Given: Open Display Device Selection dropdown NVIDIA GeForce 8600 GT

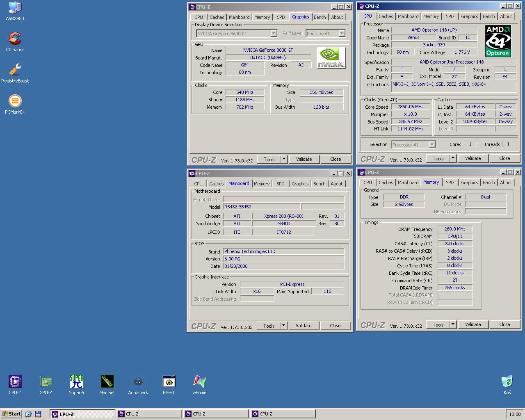Looking at the screenshot, I should pyautogui.click(x=237, y=34).
